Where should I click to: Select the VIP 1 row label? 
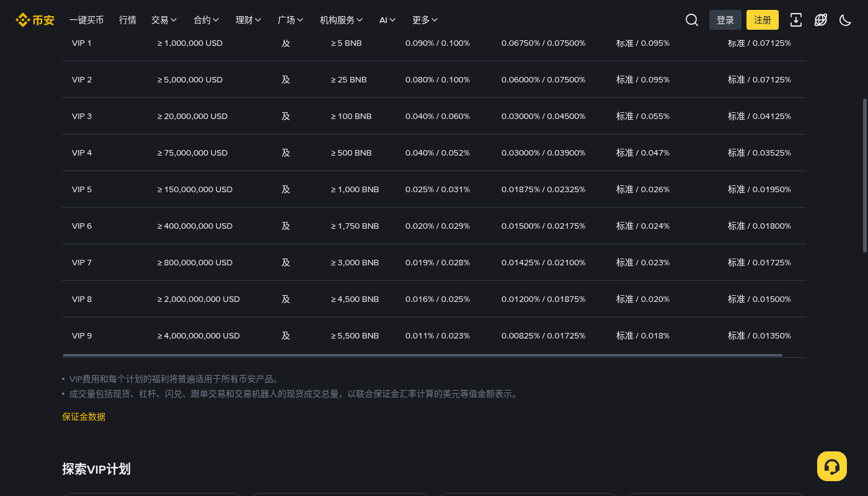coord(82,43)
